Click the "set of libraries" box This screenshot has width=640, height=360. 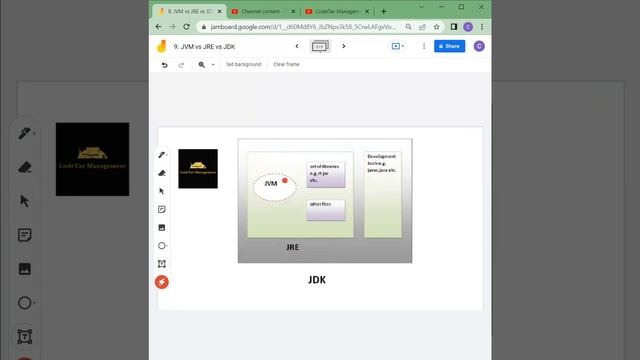click(326, 174)
